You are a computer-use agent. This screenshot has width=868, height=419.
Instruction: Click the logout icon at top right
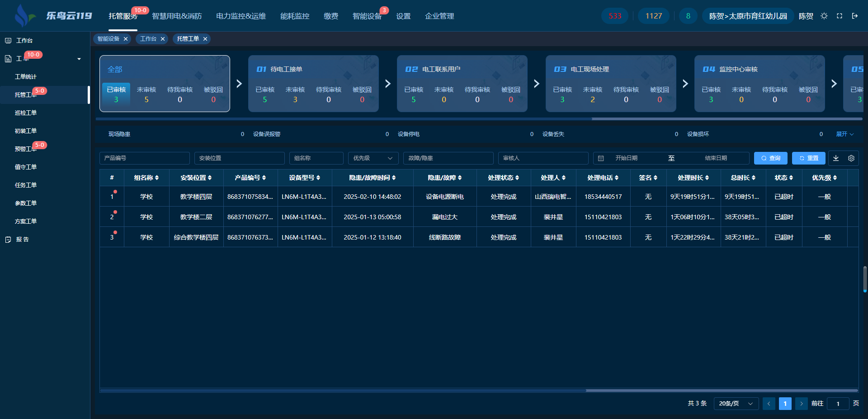point(855,16)
